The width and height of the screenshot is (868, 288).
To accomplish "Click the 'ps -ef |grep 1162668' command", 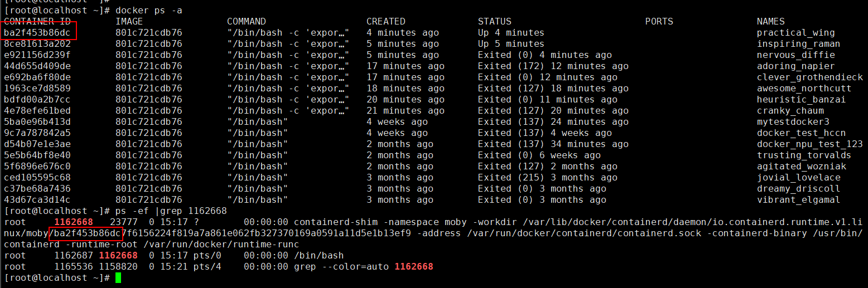I will point(171,211).
